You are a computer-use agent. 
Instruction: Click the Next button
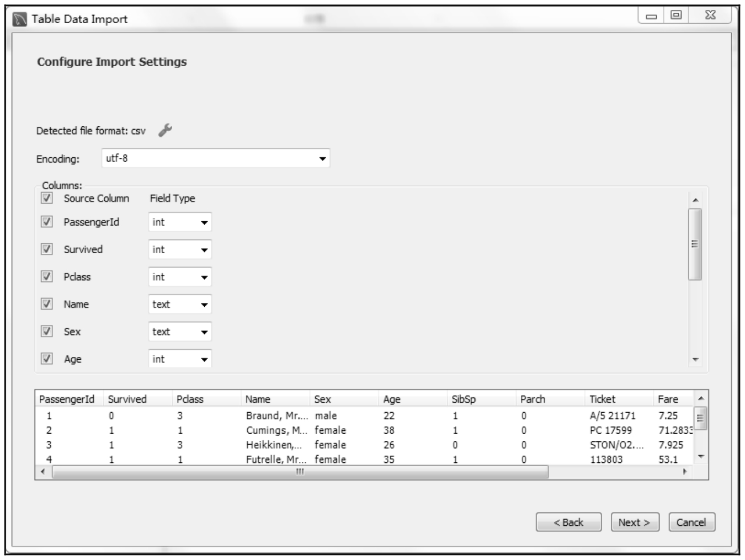point(635,522)
